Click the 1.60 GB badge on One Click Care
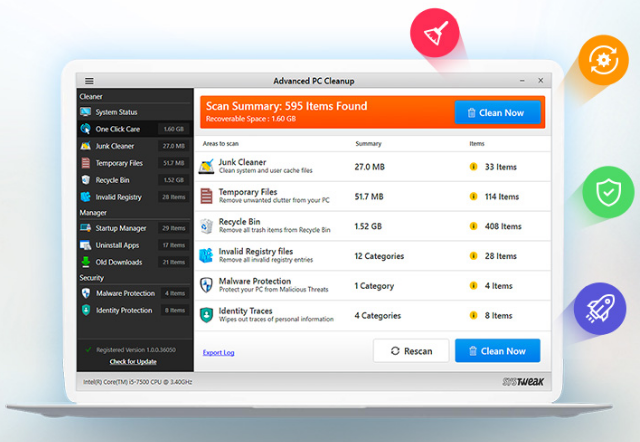This screenshot has width=640, height=442. pyautogui.click(x=173, y=129)
